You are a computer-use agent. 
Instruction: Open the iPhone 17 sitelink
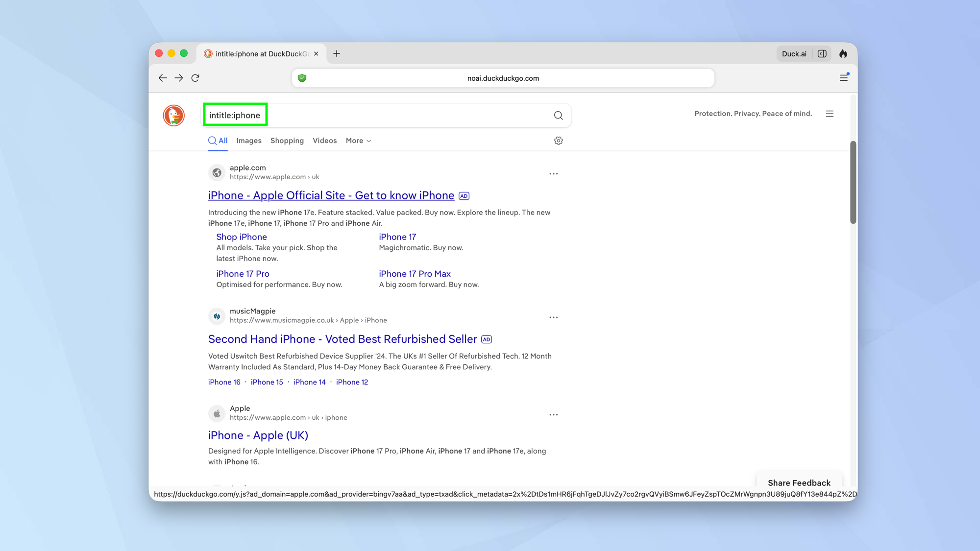point(397,237)
